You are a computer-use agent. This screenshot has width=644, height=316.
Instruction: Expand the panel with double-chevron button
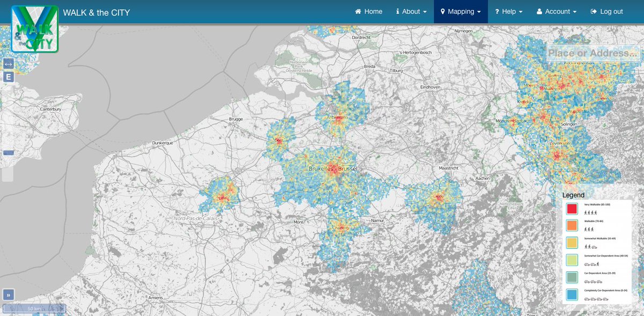pyautogui.click(x=9, y=295)
